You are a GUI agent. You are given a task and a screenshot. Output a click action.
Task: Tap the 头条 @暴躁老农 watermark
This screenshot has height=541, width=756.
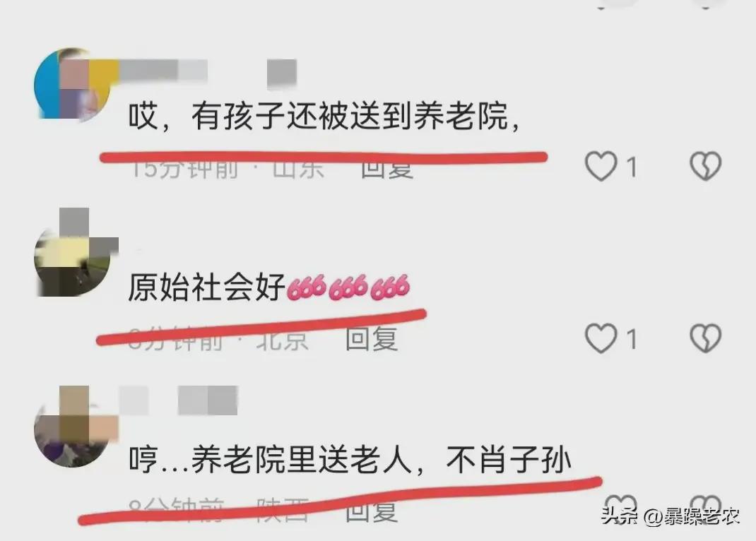coord(671,516)
